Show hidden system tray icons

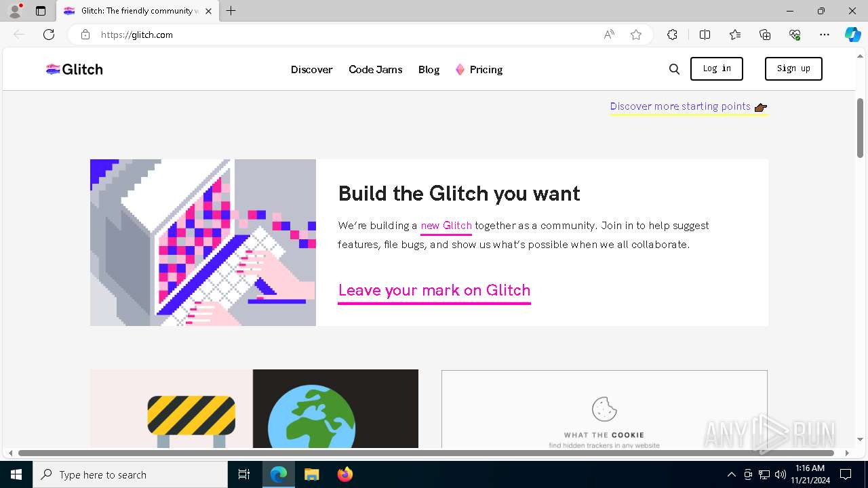(731, 474)
